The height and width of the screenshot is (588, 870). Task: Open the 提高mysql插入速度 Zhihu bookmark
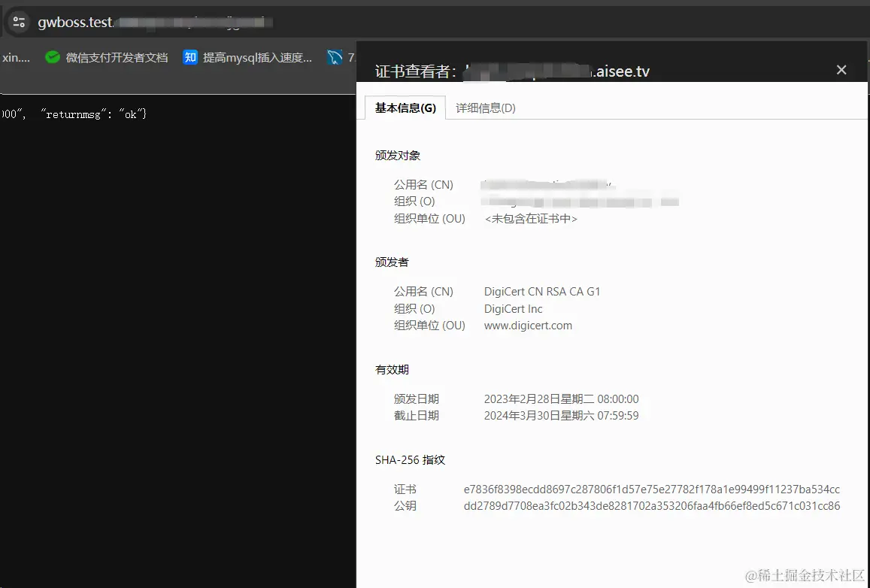[247, 58]
